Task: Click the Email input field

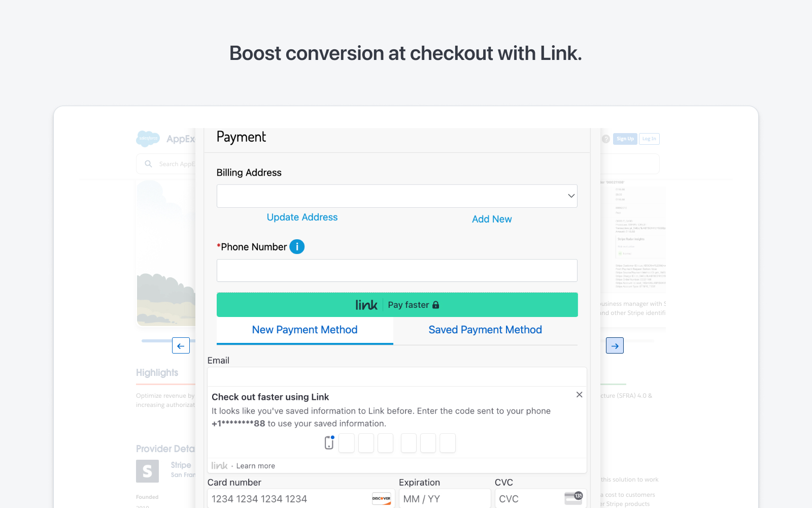Action: point(397,376)
